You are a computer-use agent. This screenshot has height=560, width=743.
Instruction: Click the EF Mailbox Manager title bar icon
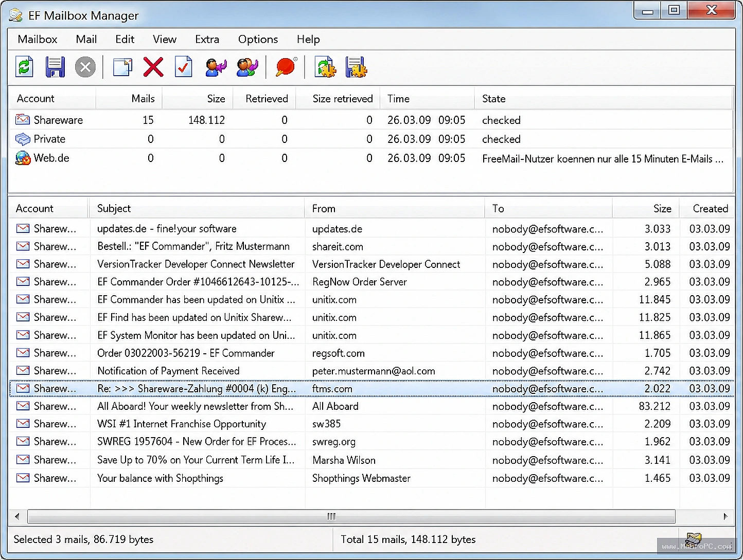click(x=16, y=15)
